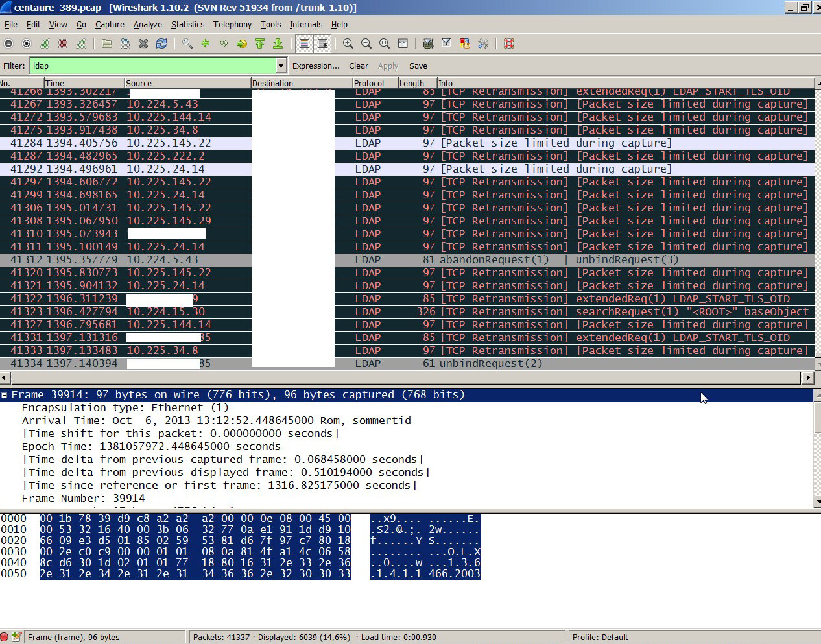
Task: Reset zoom to normal size
Action: click(385, 43)
